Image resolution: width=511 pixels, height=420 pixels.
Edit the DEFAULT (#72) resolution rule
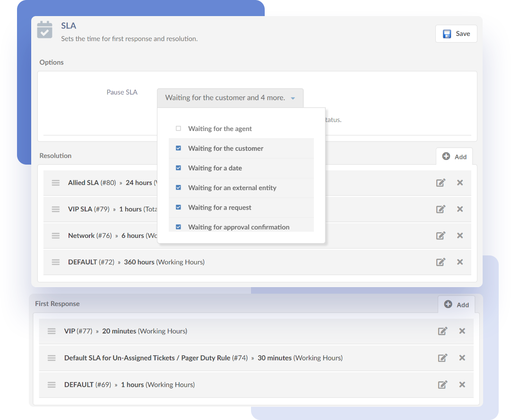click(x=441, y=262)
